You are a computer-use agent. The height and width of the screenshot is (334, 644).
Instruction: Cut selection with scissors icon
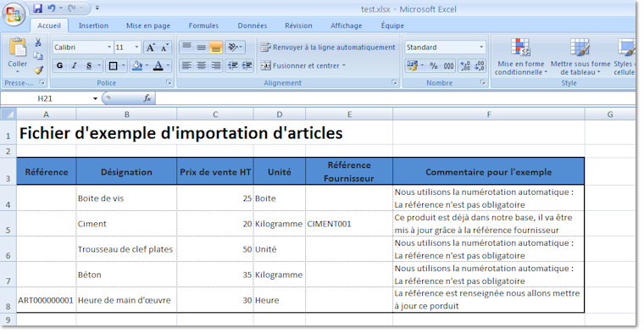coord(38,42)
